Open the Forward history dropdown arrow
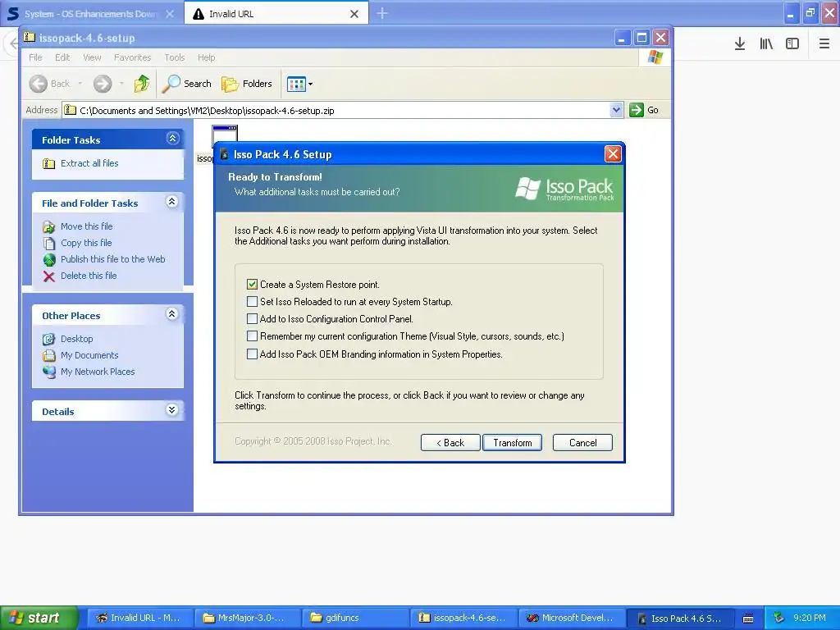 [x=121, y=84]
